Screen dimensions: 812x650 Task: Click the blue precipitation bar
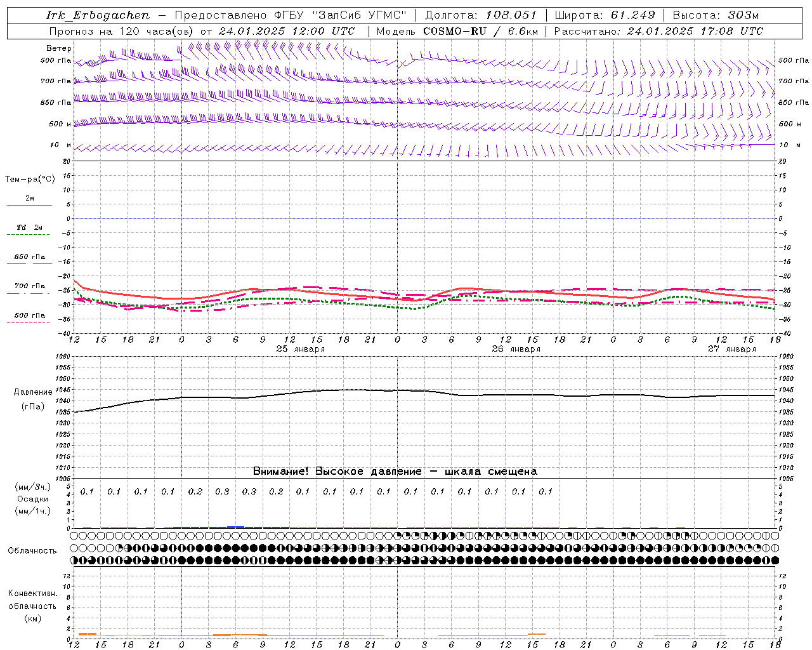[232, 527]
